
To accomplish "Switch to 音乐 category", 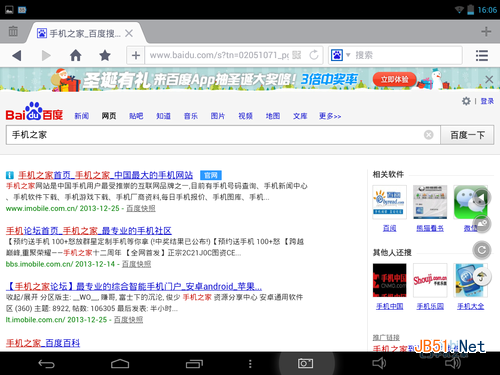I will [191, 116].
